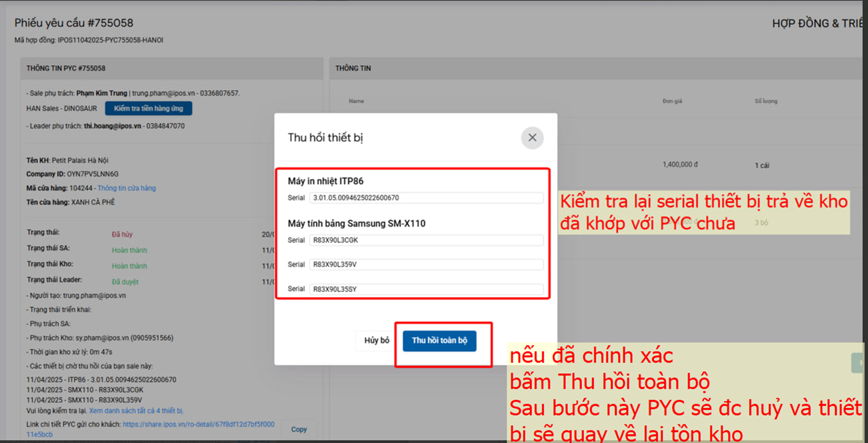This screenshot has height=443, width=868.
Task: Click the sale email trung.pham@ipos.vn
Action: [164, 93]
